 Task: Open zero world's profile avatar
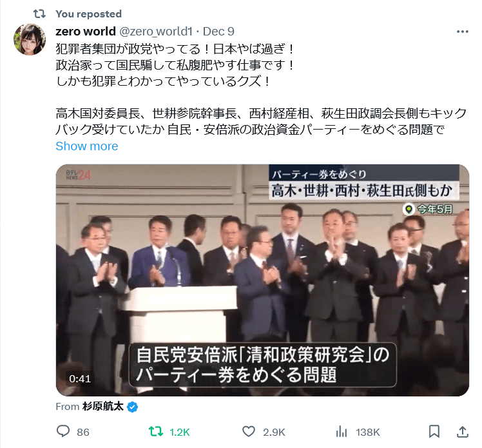click(x=30, y=39)
